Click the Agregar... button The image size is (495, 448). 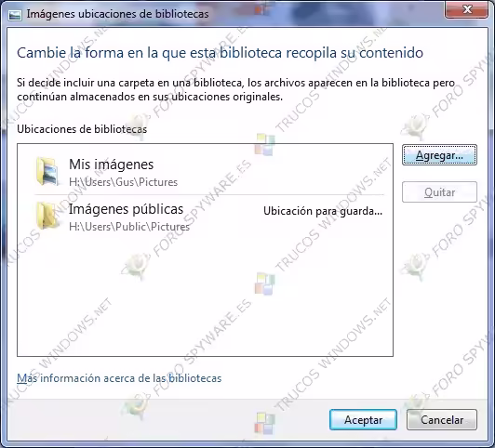tap(439, 155)
